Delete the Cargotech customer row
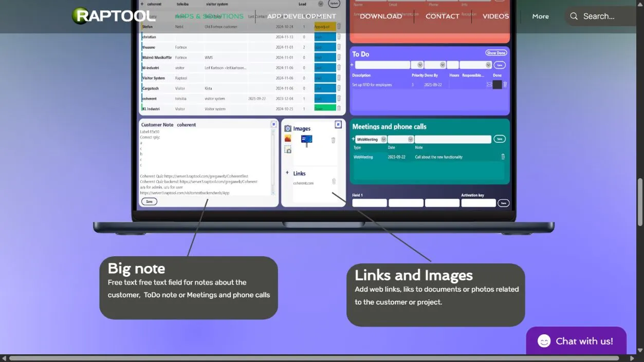644x362 pixels. (339, 88)
